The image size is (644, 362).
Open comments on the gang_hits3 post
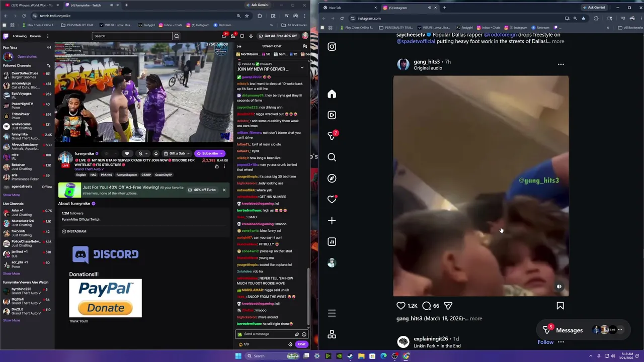pyautogui.click(x=427, y=306)
